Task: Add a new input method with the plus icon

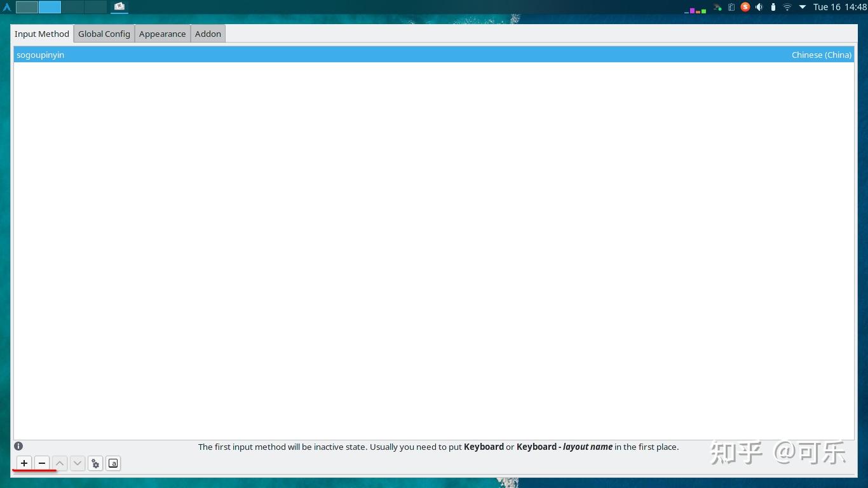Action: [24, 463]
